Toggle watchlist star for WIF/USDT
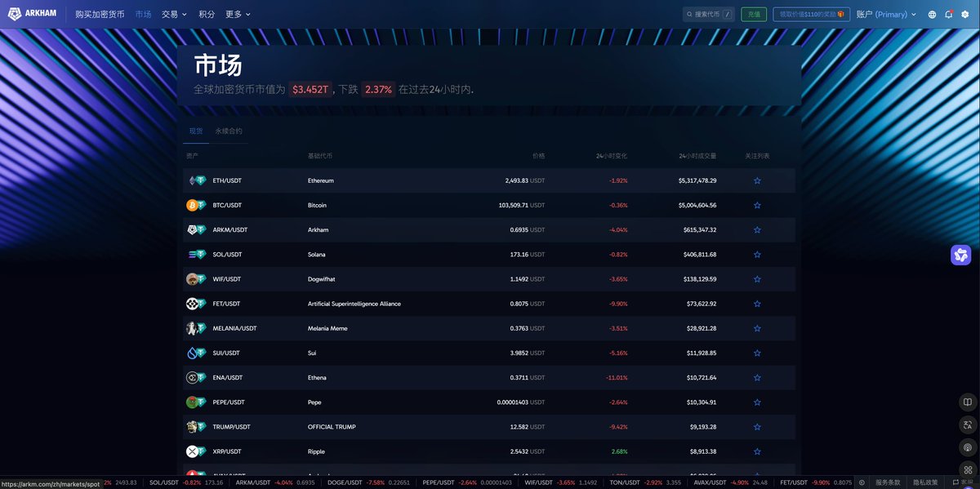Screen dimensions: 980x489 (757, 279)
